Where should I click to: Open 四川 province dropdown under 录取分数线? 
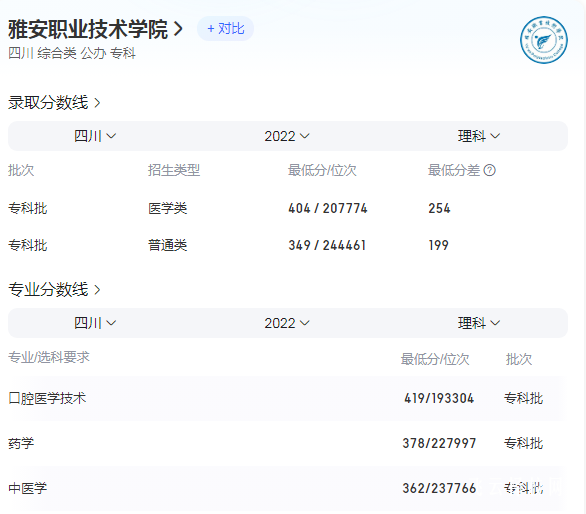(95, 136)
